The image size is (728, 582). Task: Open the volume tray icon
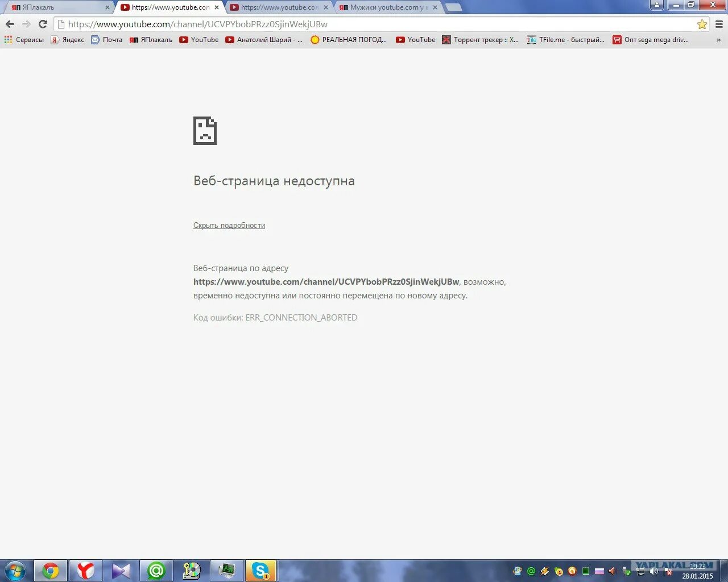654,571
